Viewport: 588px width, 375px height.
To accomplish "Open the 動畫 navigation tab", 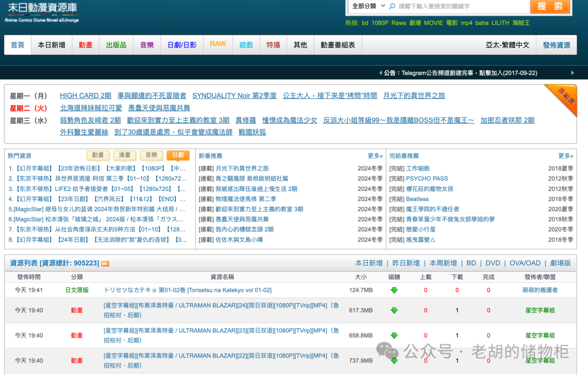I will click(85, 45).
